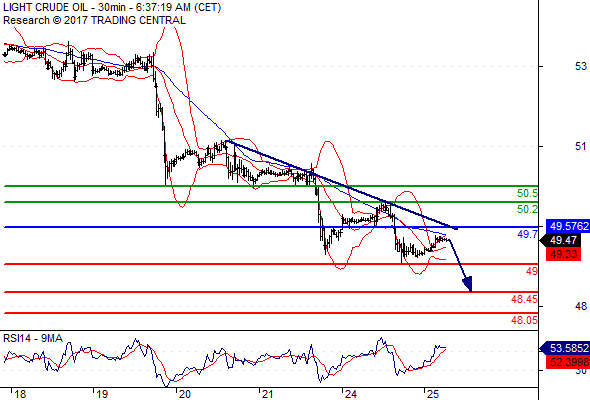The width and height of the screenshot is (590, 400).
Task: Click the dark blue downward arrow head
Action: click(x=467, y=284)
